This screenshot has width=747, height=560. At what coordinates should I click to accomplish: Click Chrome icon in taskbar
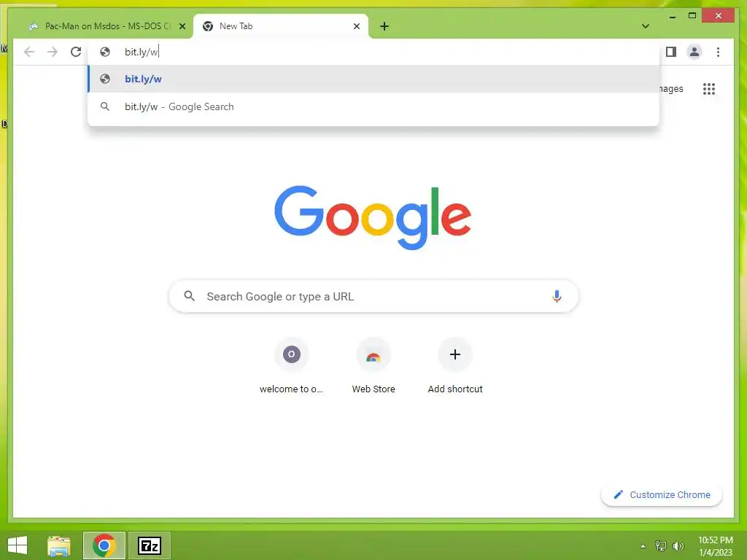pyautogui.click(x=104, y=545)
